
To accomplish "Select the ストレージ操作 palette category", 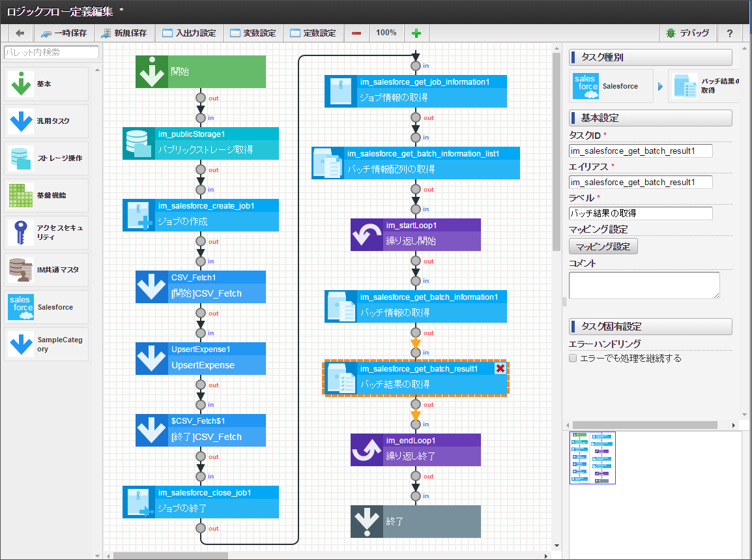I will tap(46, 158).
